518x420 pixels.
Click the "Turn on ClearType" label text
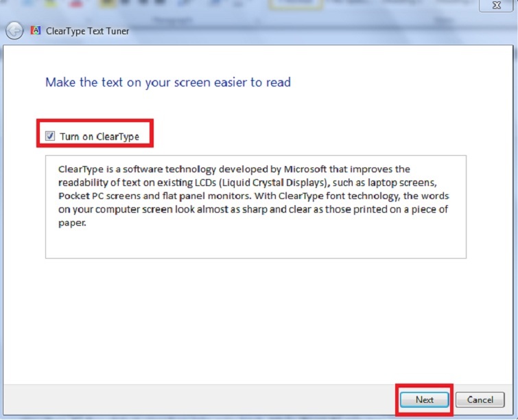coord(99,137)
